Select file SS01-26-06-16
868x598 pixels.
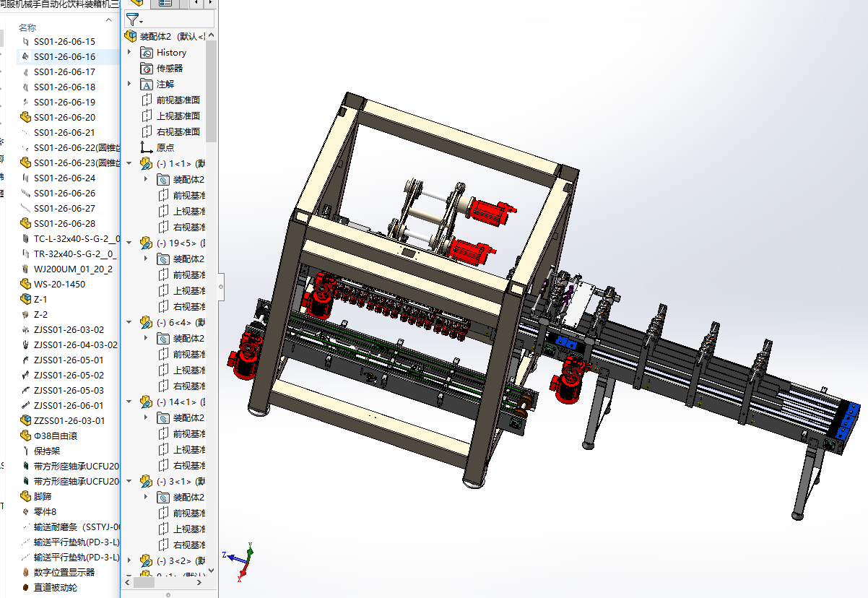(x=64, y=57)
